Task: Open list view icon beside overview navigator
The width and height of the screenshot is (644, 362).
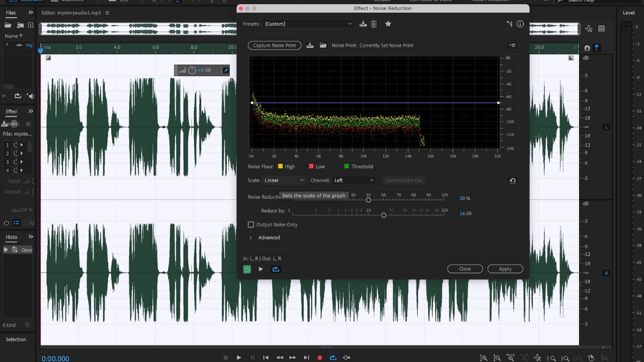Action: coord(601,29)
